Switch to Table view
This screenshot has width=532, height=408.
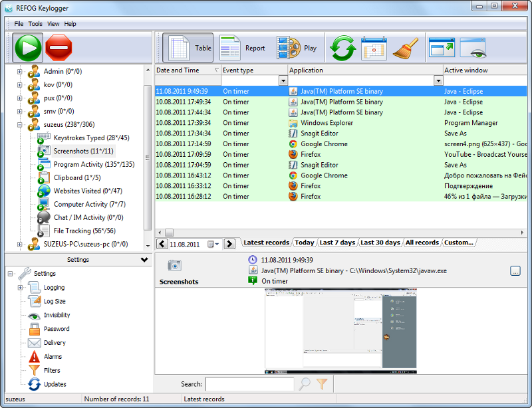188,48
